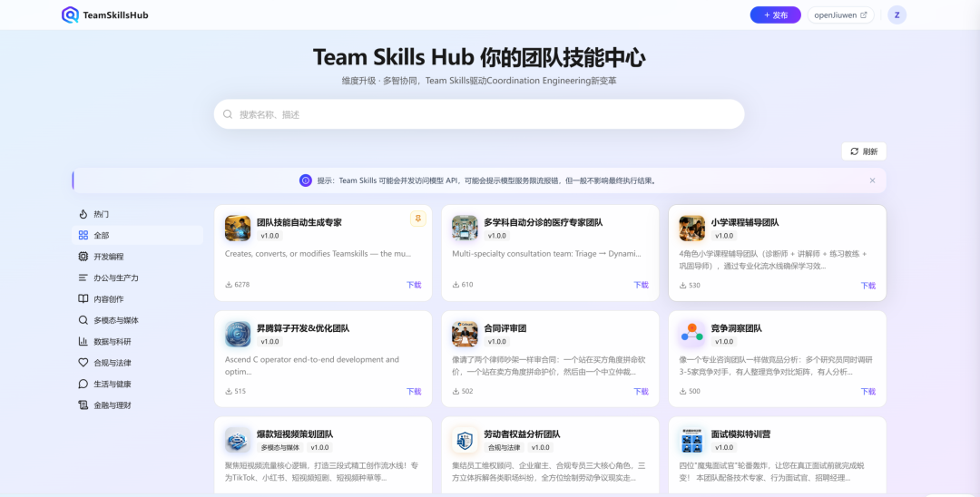
Task: Select the 内容创作 category
Action: tap(137, 299)
